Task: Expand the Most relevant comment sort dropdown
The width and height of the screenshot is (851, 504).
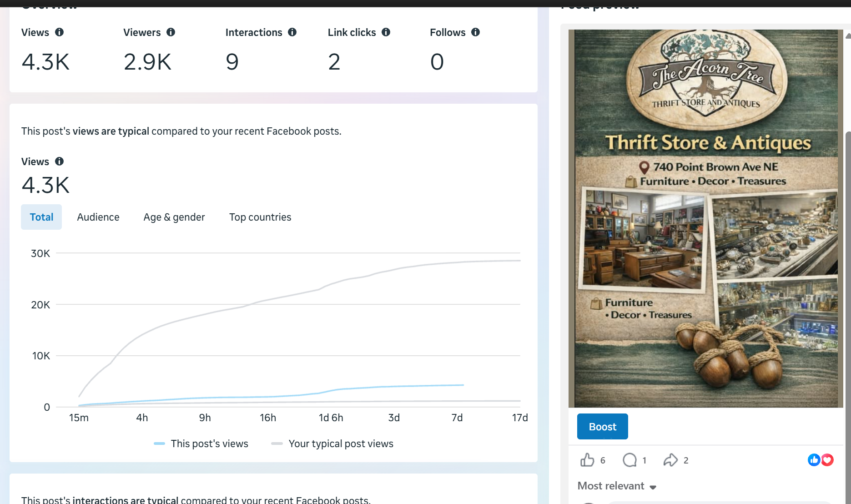Action: pyautogui.click(x=617, y=486)
